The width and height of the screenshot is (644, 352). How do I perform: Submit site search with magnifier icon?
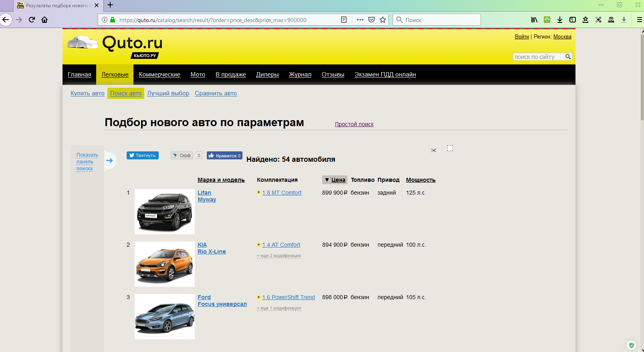568,57
